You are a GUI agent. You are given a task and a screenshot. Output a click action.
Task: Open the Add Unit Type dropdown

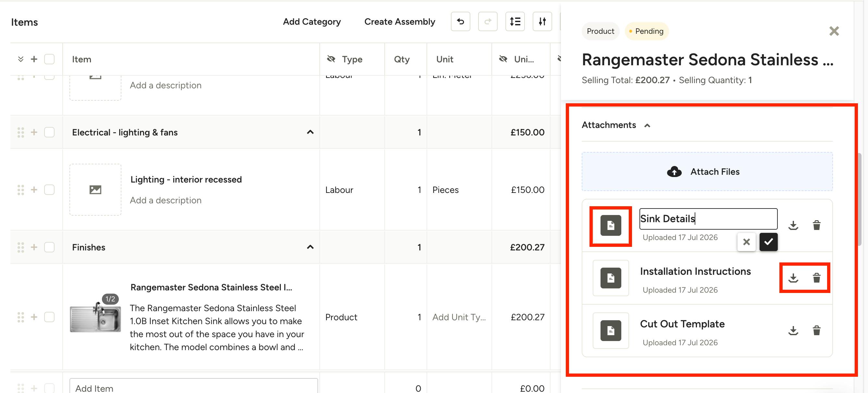click(459, 317)
